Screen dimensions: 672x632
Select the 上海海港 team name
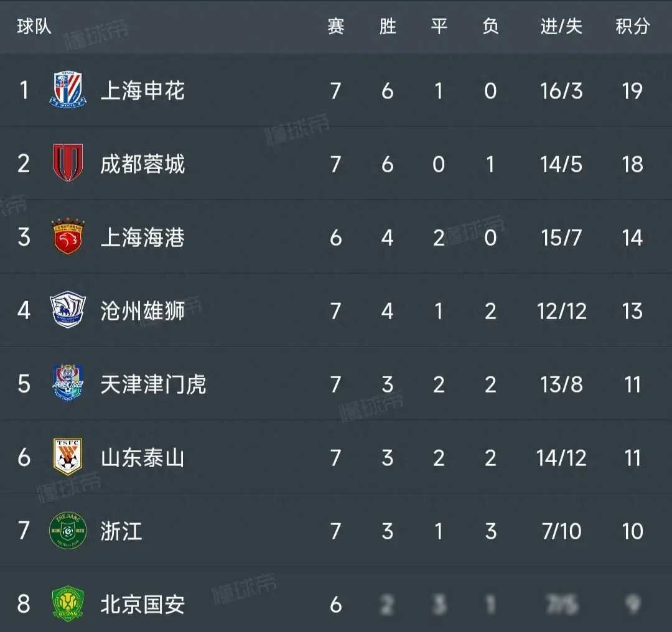click(x=142, y=238)
